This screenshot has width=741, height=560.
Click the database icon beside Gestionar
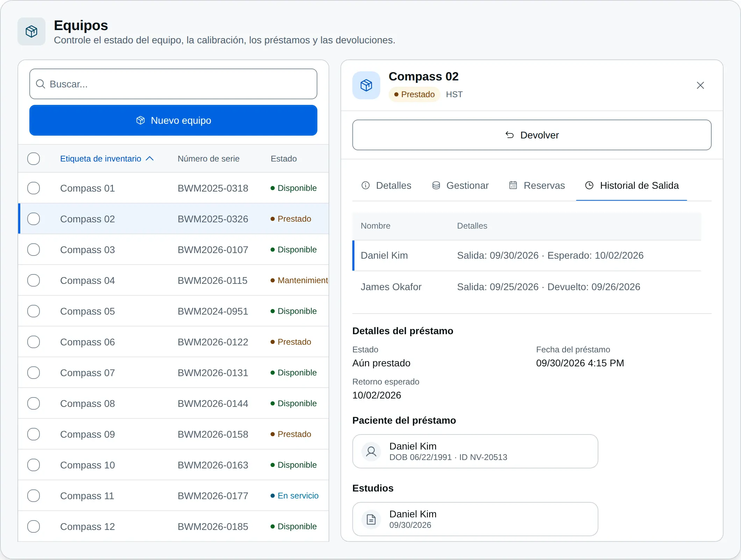tap(436, 185)
